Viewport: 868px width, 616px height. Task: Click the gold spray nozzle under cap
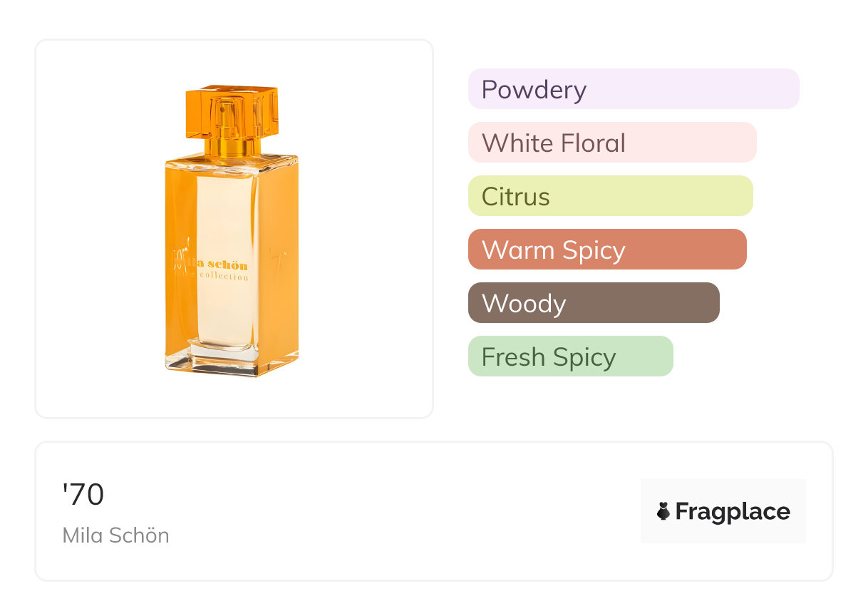[x=231, y=148]
